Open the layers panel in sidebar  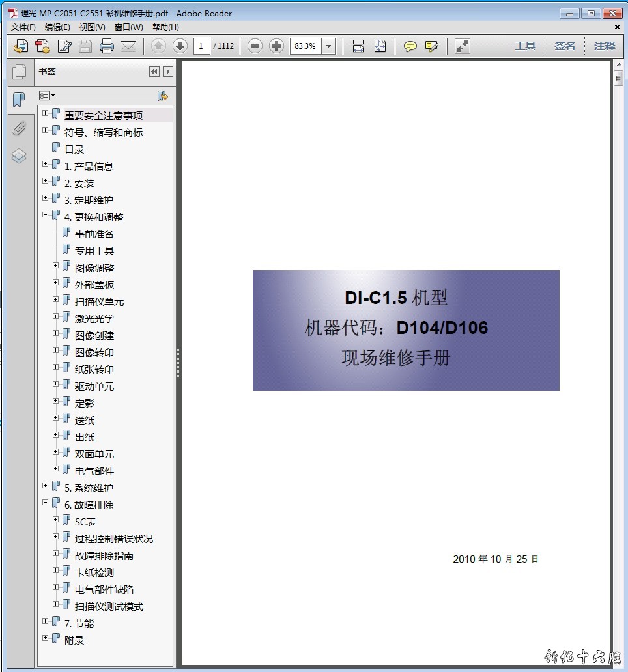coord(19,156)
